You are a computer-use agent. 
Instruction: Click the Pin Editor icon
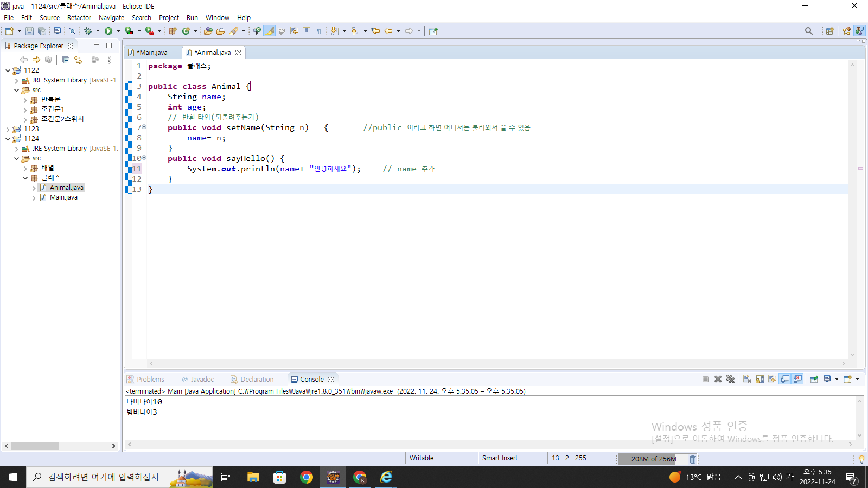(x=433, y=31)
